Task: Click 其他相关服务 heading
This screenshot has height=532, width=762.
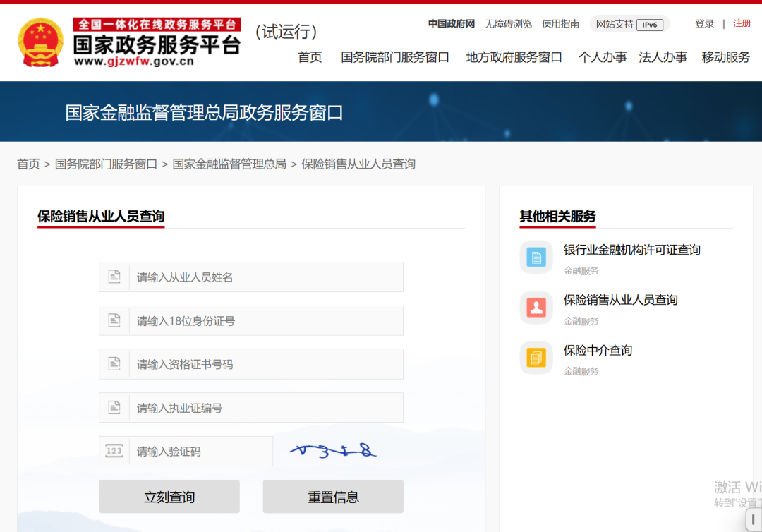Action: 557,216
